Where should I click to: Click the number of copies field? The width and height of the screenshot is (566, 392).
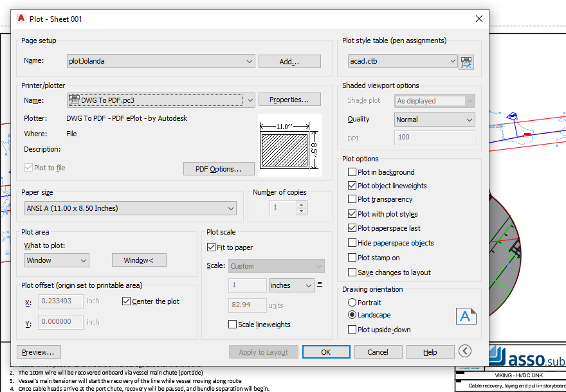[284, 208]
